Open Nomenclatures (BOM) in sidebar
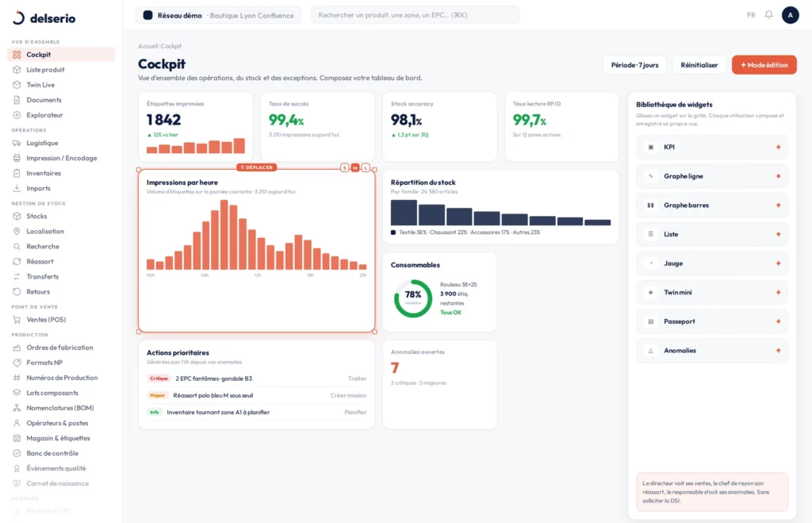812x523 pixels. (x=61, y=408)
